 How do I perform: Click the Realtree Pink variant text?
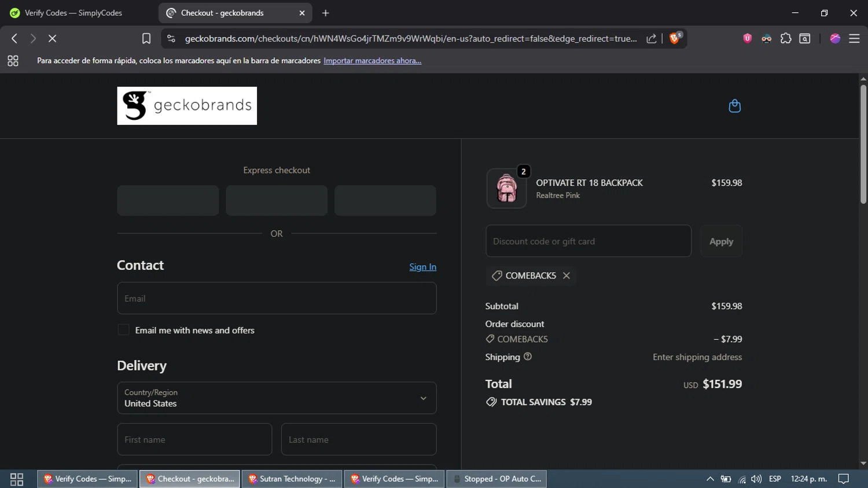pos(558,196)
